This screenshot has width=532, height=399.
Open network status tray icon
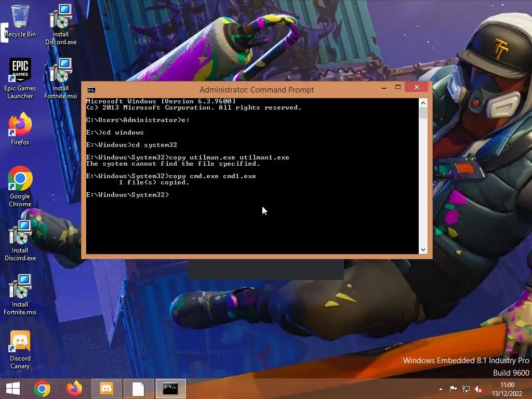466,389
